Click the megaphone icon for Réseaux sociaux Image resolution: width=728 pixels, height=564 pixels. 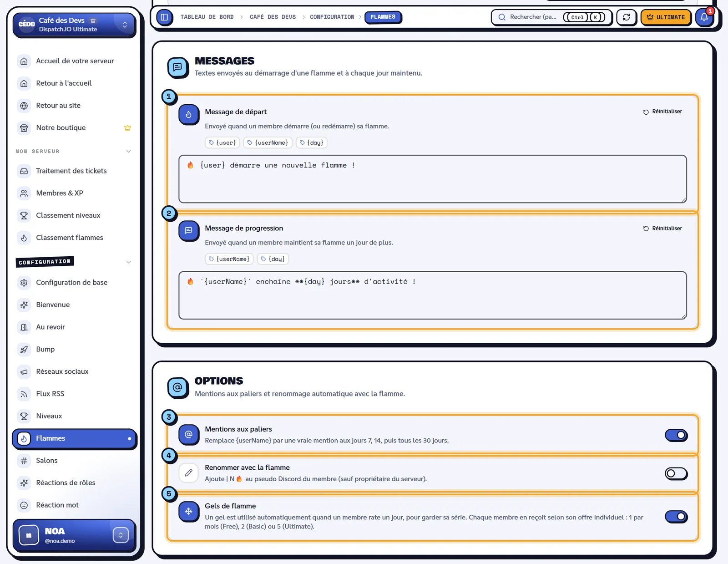pos(24,372)
